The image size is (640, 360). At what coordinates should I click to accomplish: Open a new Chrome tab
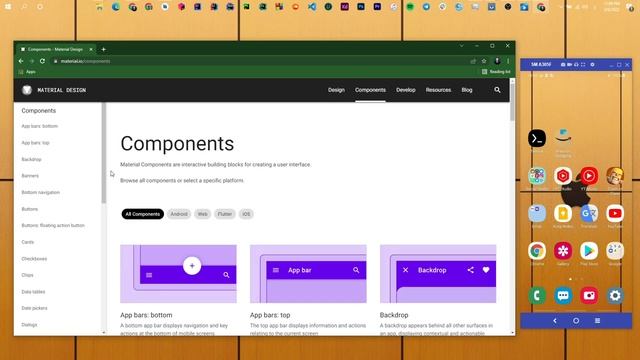(x=104, y=49)
